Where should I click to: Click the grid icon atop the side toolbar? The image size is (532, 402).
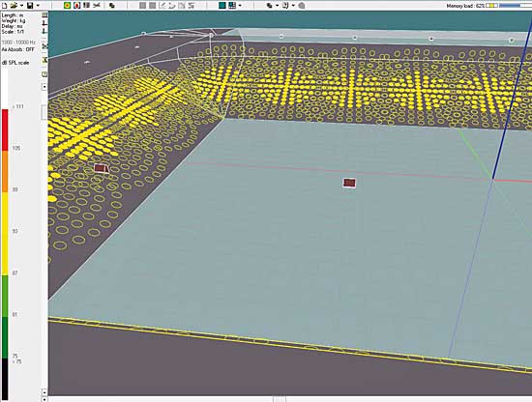pos(44,15)
